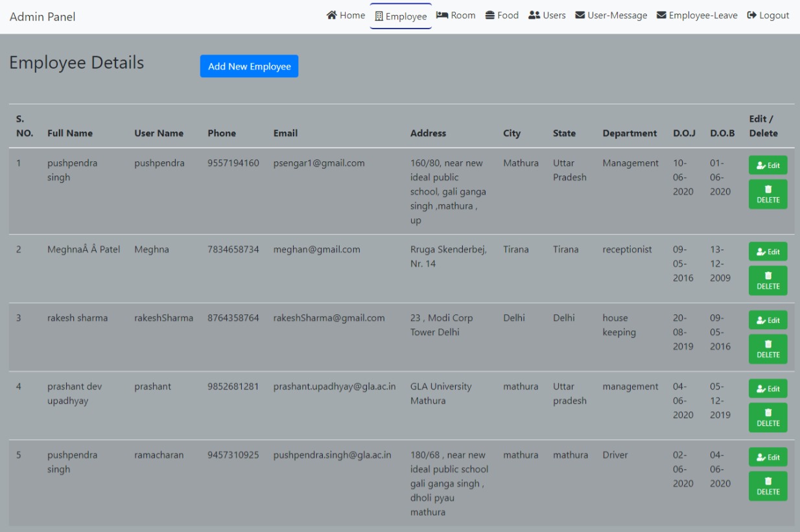Image resolution: width=800 pixels, height=532 pixels.
Task: Edit ramacharan's employee record
Action: pyautogui.click(x=768, y=457)
